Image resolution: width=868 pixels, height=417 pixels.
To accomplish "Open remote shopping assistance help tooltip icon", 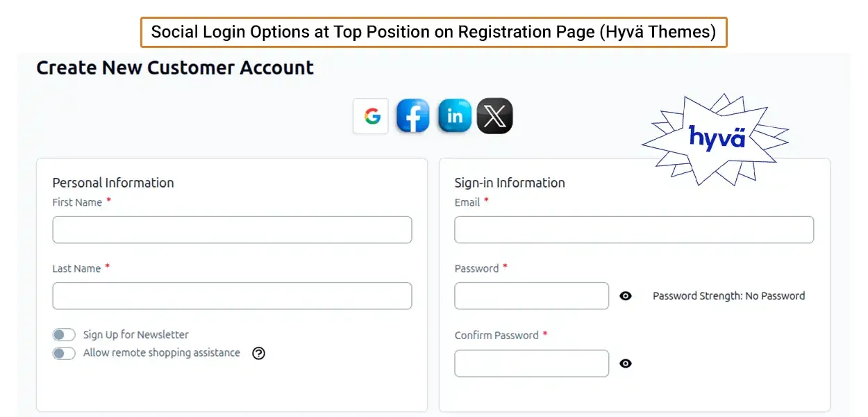I will pos(258,353).
